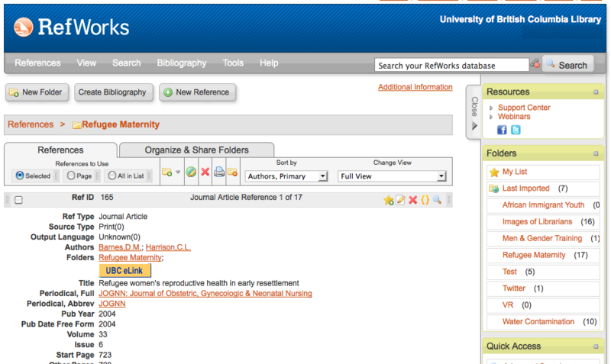The image size is (611, 364).
Task: Open the Additional Information link
Action: pyautogui.click(x=415, y=87)
